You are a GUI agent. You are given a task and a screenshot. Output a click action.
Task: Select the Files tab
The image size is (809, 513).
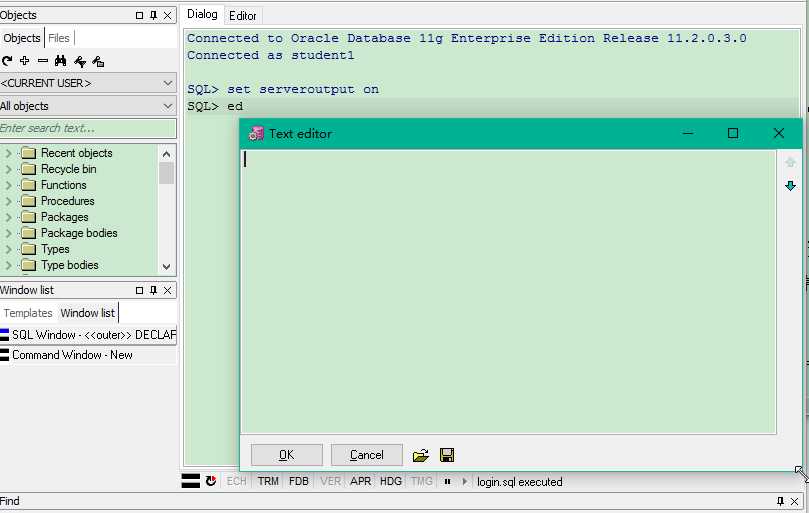59,38
